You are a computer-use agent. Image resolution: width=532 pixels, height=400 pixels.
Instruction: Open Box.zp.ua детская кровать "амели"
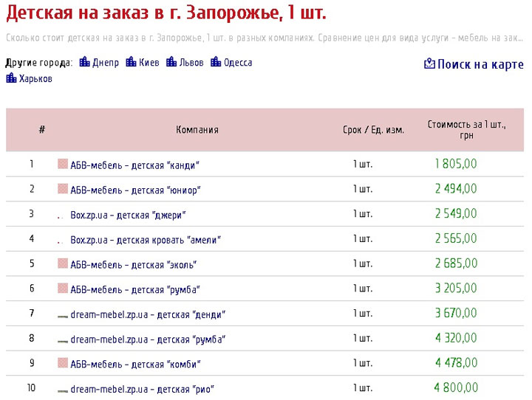click(146, 240)
